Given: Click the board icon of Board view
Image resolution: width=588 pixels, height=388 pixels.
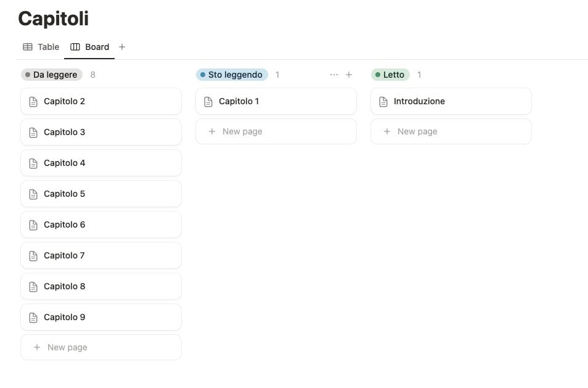Looking at the screenshot, I should pos(75,47).
